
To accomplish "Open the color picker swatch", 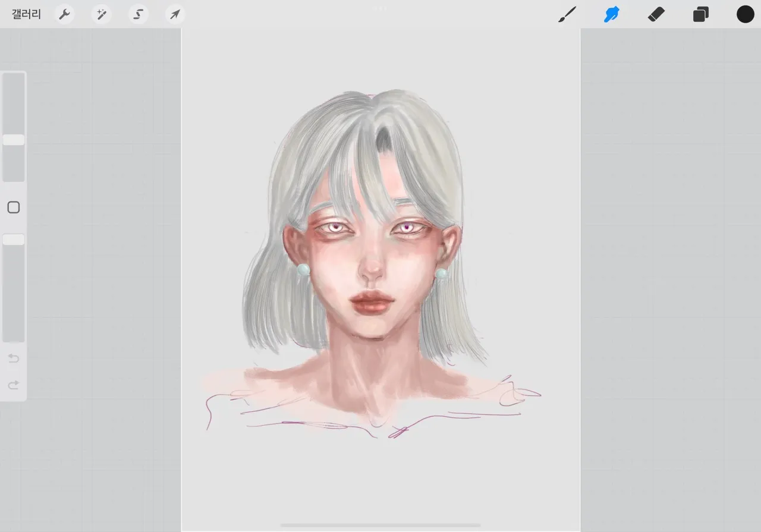I will click(746, 14).
